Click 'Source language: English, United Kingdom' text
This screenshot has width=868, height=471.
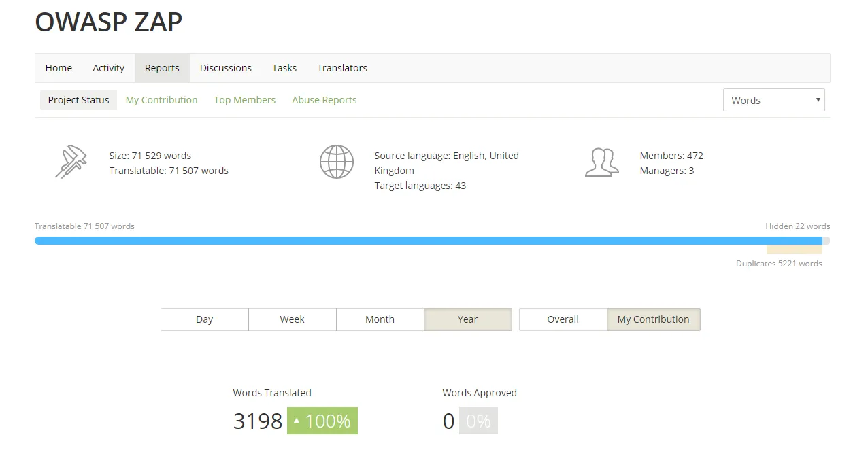(x=447, y=163)
